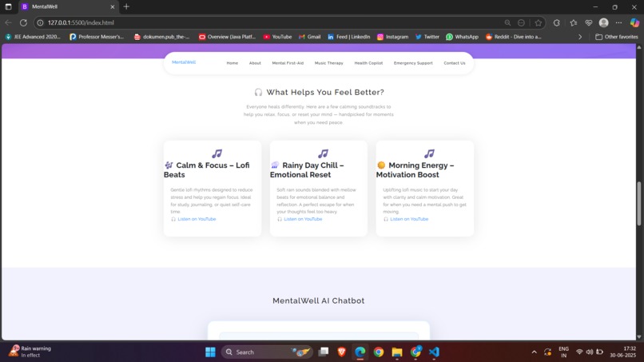Screen dimensions: 644x362
Task: Click the profile avatar icon
Action: tap(603, 22)
